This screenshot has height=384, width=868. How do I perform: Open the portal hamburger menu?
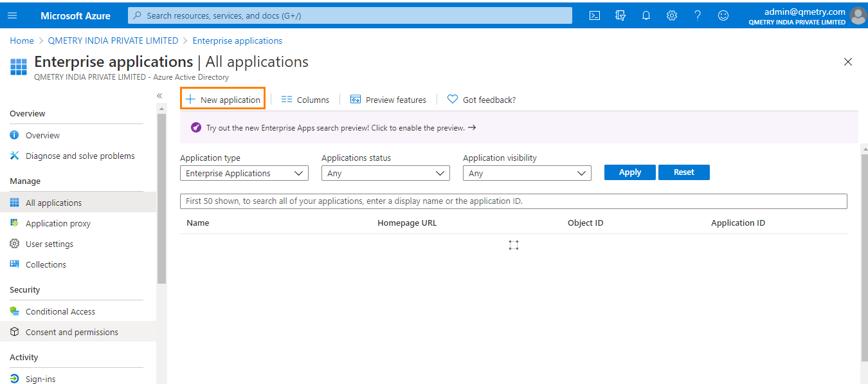coord(12,15)
